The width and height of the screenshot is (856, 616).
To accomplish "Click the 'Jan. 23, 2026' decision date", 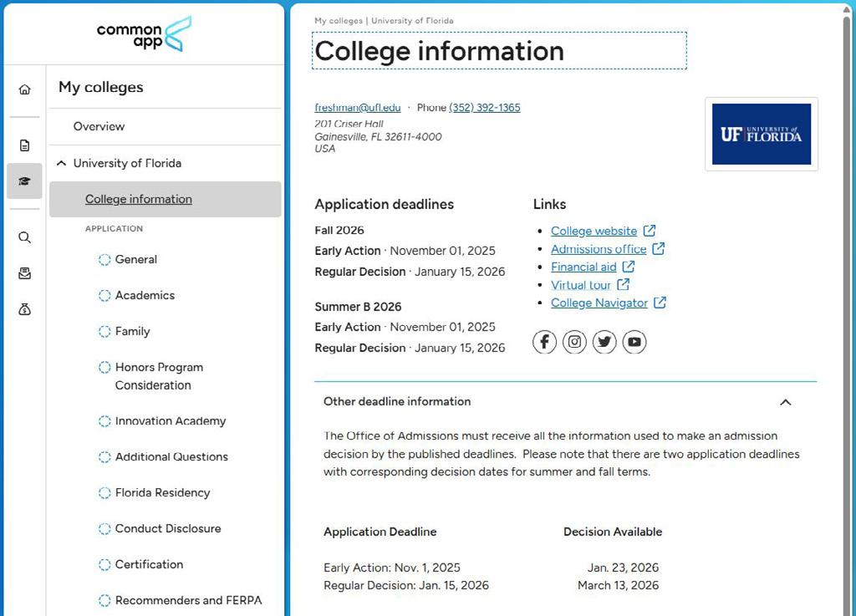I will click(x=623, y=568).
